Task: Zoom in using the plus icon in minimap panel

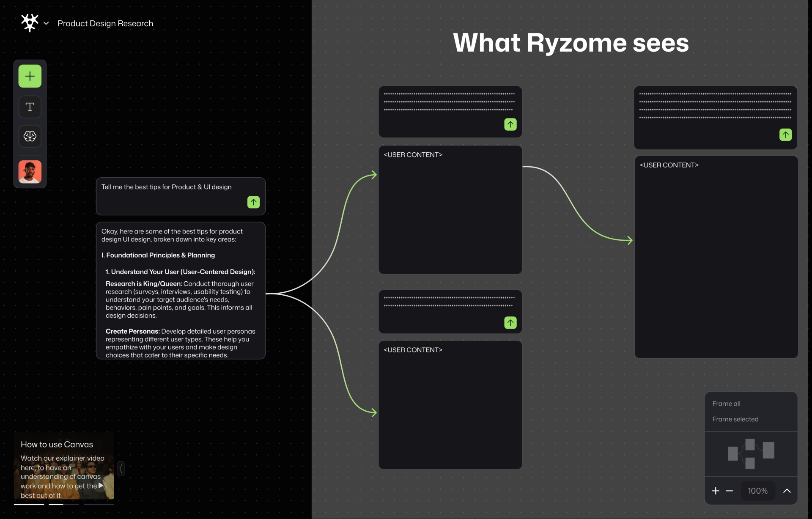Action: tap(715, 491)
